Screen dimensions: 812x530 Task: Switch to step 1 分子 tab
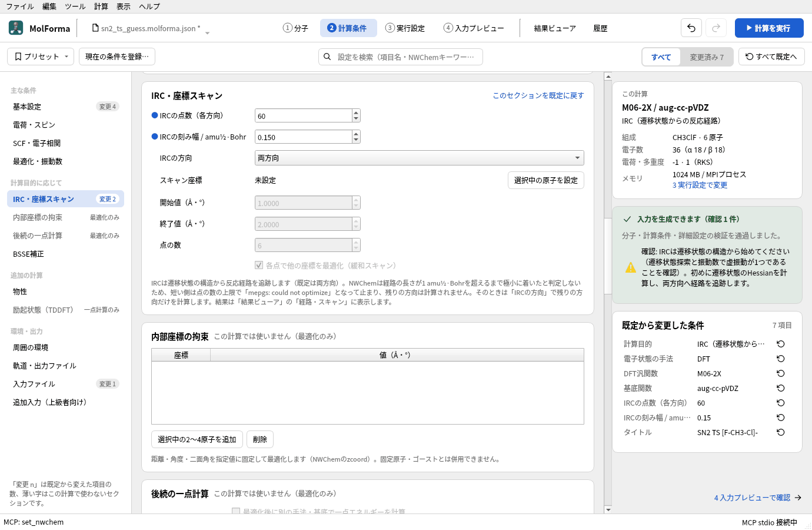click(x=295, y=28)
